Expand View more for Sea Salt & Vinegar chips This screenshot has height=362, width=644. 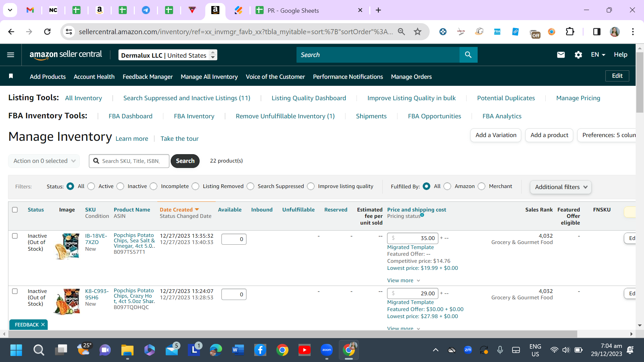404,281
